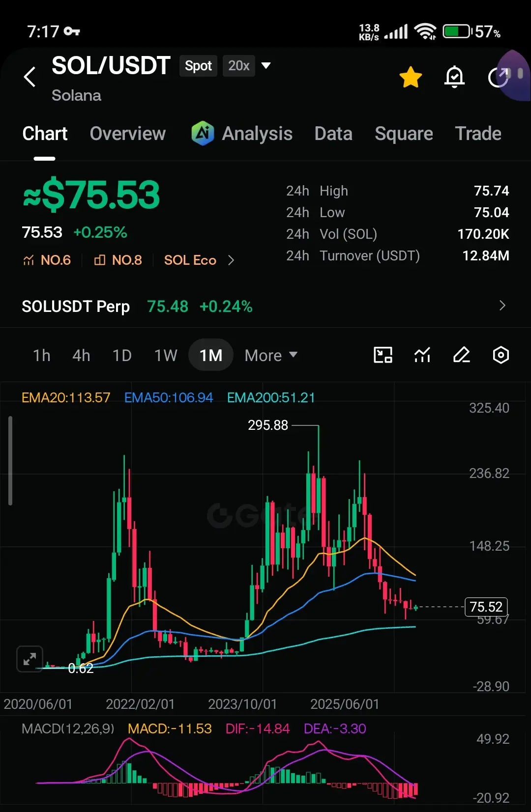Tap the SOL/USDT pair title
531x812 pixels.
point(111,65)
